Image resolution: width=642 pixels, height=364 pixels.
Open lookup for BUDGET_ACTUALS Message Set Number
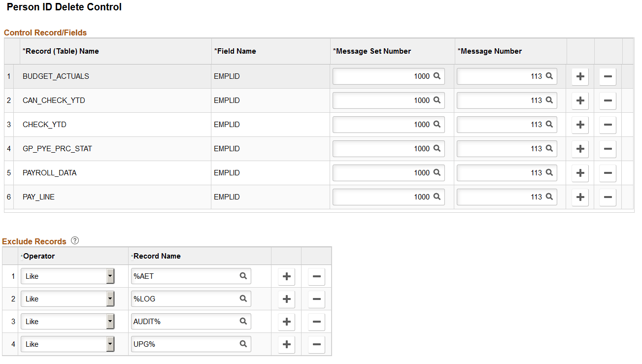[x=438, y=76]
